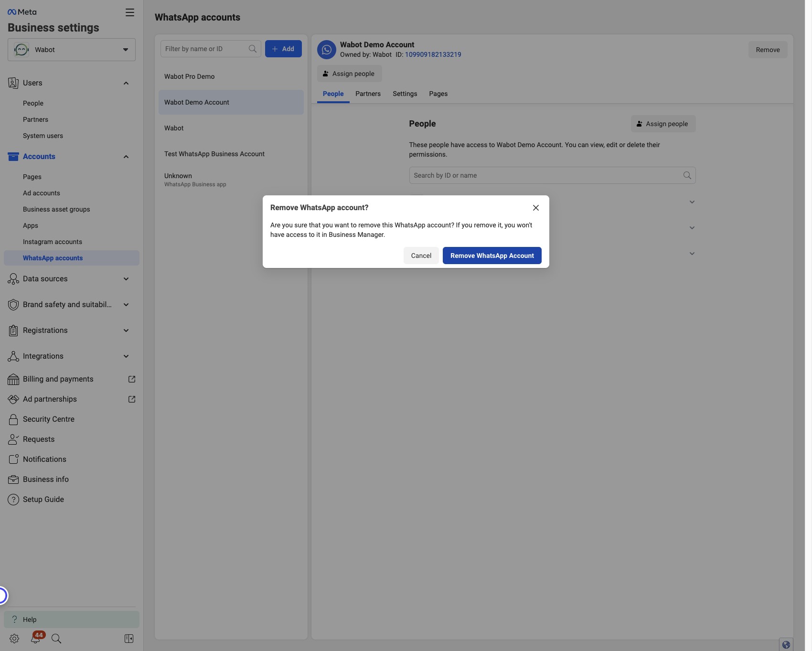Viewport: 812px width, 651px height.
Task: Open the notifications bell with 44 badge
Action: [x=36, y=638]
